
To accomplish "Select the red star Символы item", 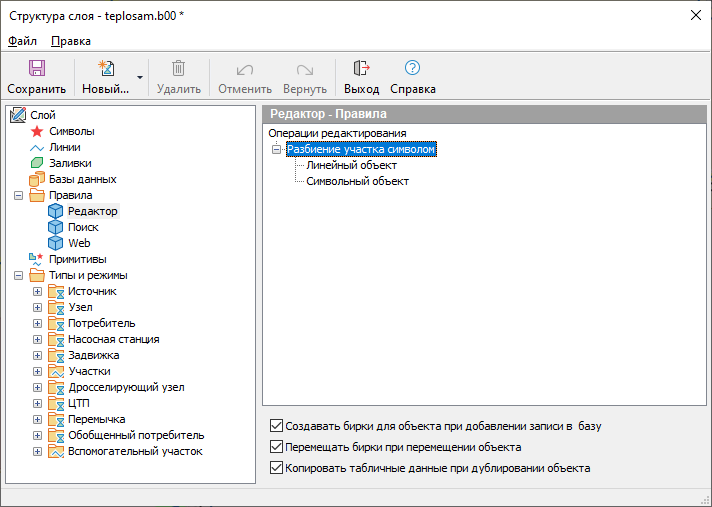I will click(37, 131).
